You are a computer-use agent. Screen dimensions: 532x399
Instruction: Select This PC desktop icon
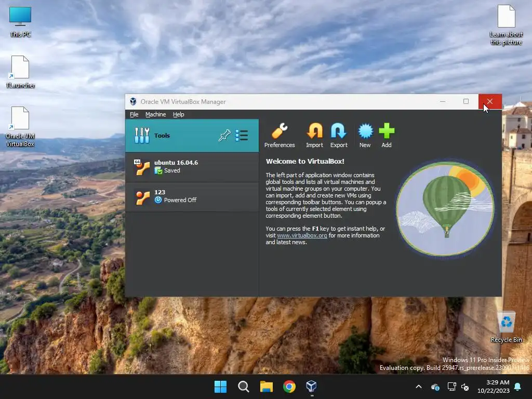(x=20, y=22)
